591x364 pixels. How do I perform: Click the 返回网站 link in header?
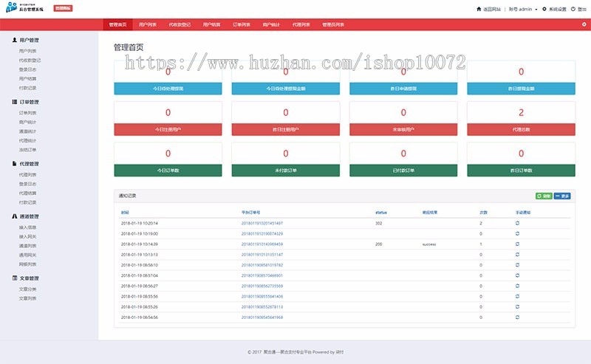coord(491,9)
